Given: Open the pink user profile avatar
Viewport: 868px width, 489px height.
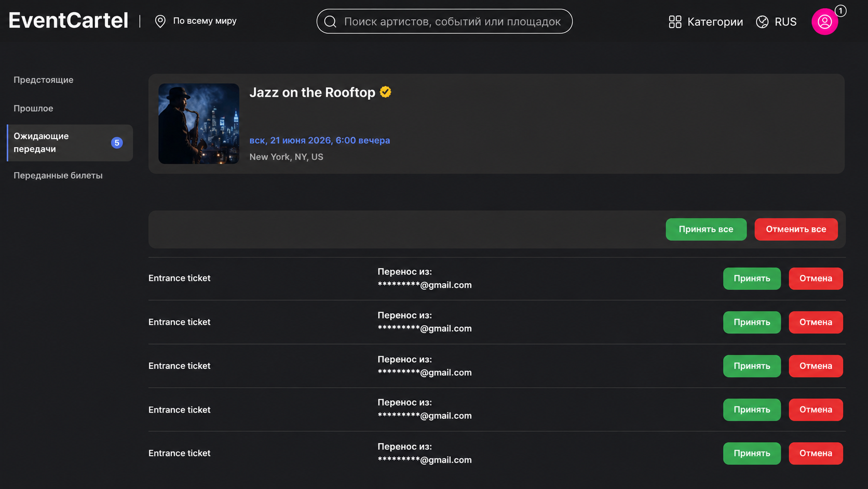Looking at the screenshot, I should coord(824,22).
